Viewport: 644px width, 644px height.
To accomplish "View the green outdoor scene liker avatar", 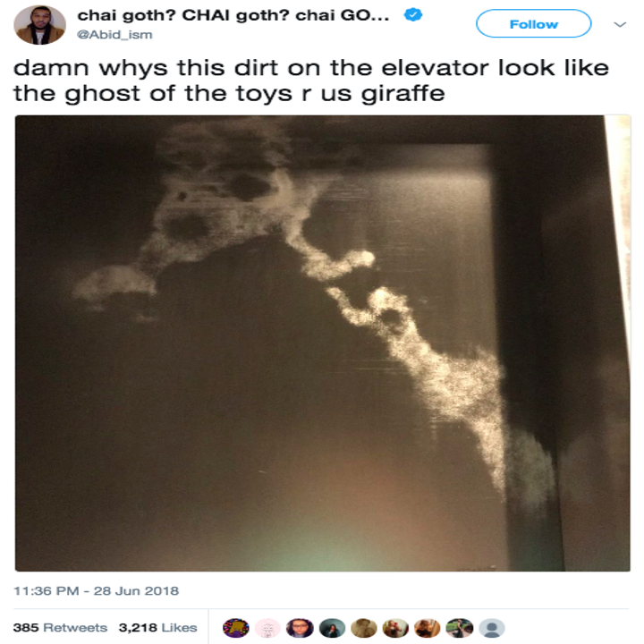I will [460, 628].
